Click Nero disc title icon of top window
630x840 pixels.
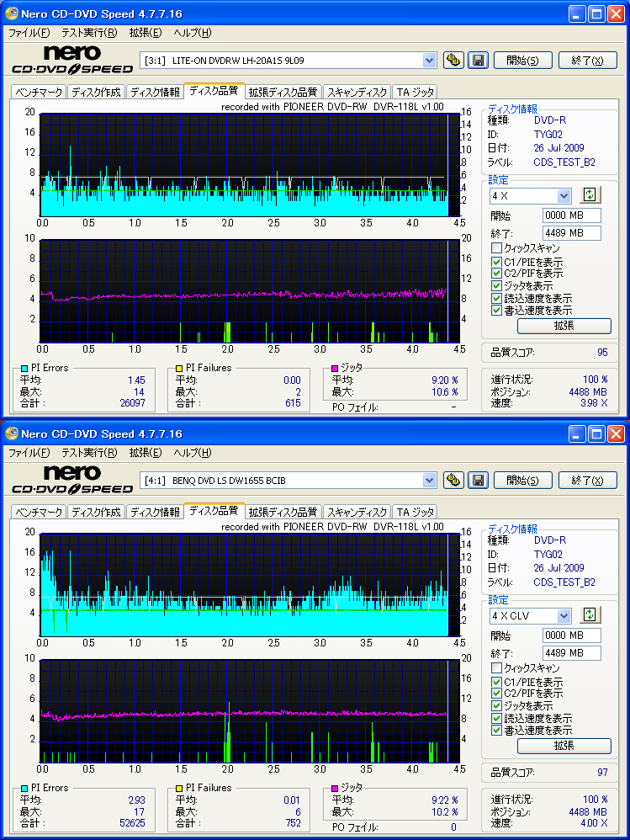11,13
